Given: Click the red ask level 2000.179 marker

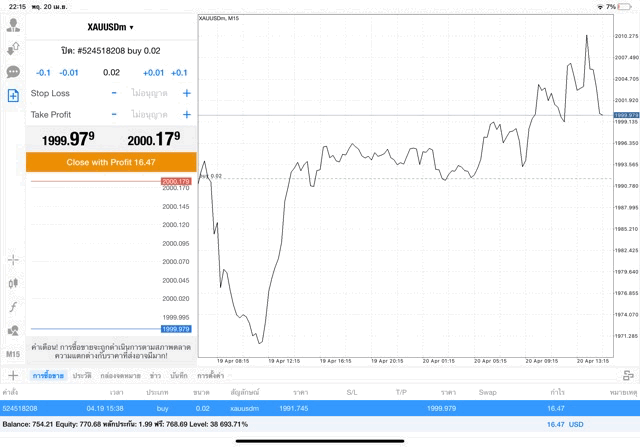Looking at the screenshot, I should pos(176,181).
